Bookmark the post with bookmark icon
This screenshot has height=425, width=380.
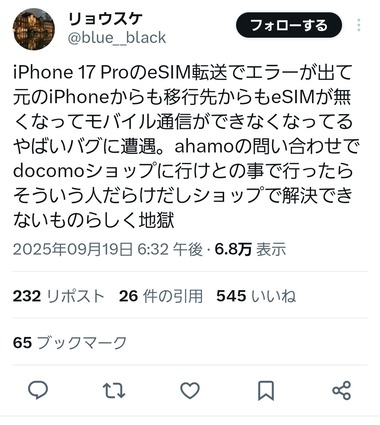(x=266, y=390)
